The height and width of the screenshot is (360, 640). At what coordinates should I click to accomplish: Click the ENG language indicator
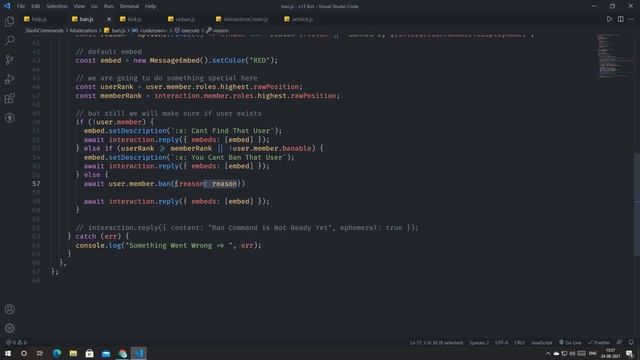click(593, 353)
